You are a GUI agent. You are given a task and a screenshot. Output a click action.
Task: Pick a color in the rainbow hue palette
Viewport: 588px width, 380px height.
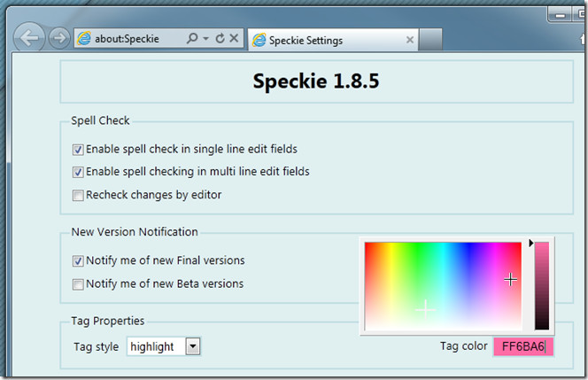tap(443, 286)
